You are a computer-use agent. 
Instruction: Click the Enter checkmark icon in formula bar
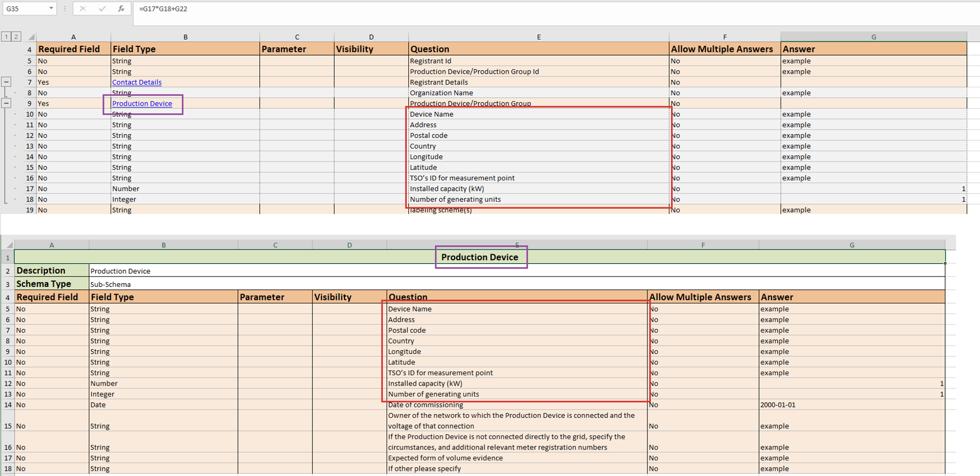[x=102, y=9]
